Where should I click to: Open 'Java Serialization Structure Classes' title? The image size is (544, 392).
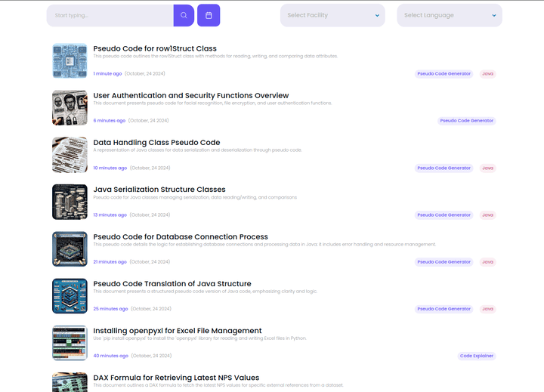pos(159,190)
